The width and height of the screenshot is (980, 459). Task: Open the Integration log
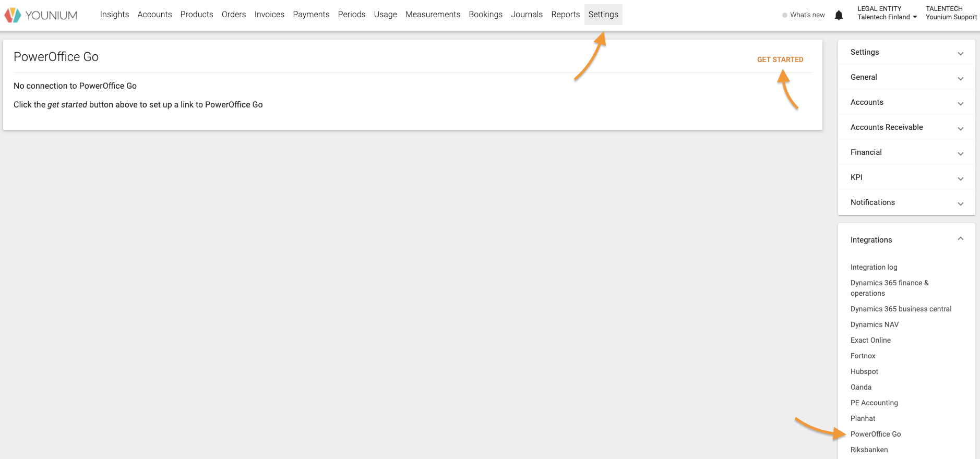(x=874, y=267)
